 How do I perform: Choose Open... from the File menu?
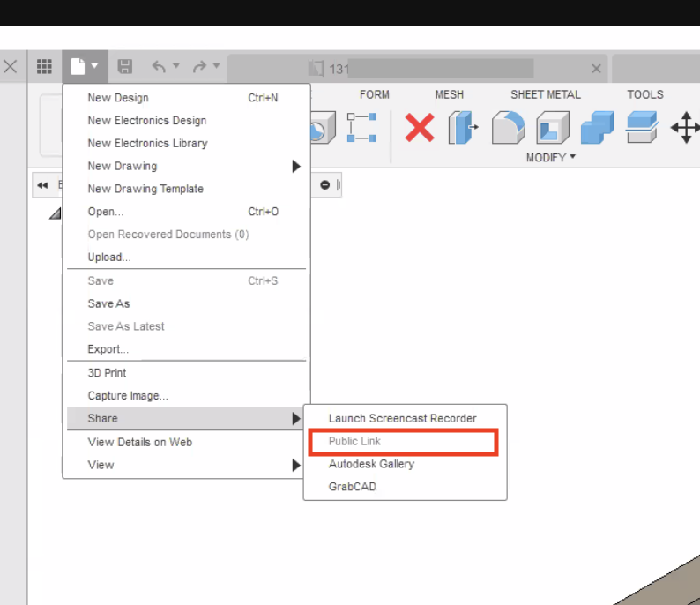click(x=187, y=212)
